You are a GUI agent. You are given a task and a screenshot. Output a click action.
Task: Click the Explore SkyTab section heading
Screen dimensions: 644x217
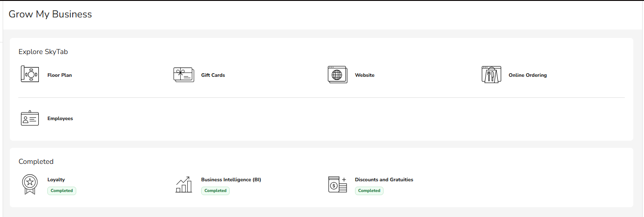[x=43, y=52]
